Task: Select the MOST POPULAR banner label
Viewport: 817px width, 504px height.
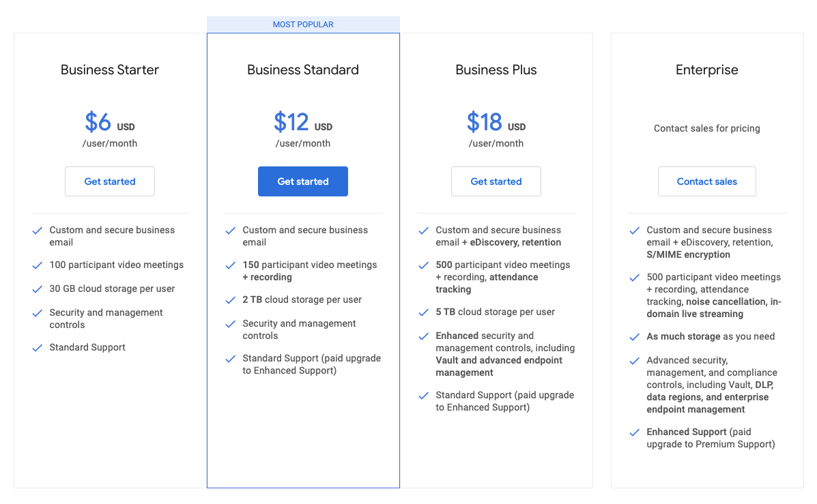Action: (x=303, y=25)
